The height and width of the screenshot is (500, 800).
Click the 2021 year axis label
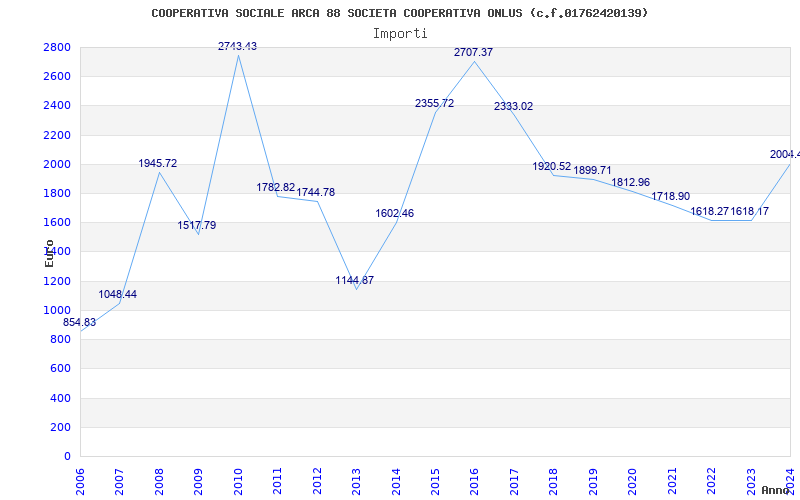point(672,482)
